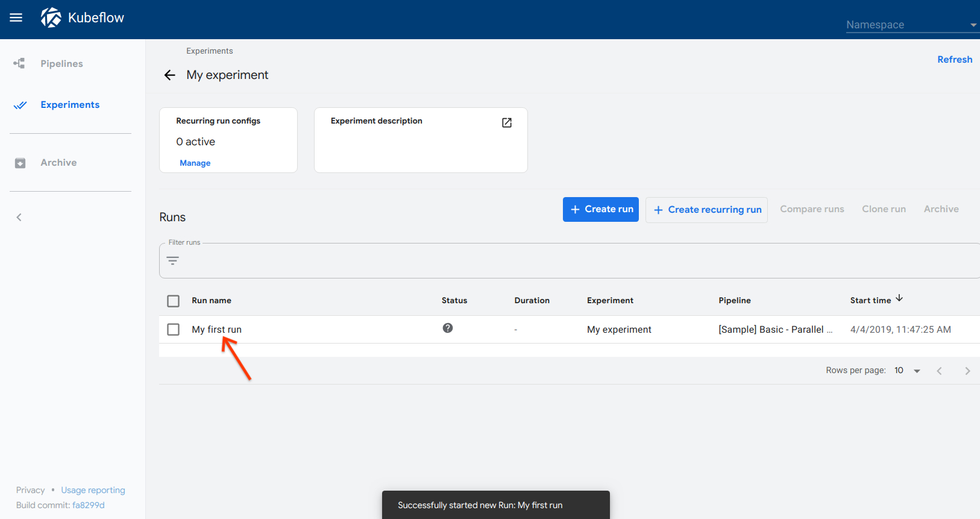This screenshot has width=980, height=519.
Task: Collapse the left sidebar navigation
Action: (x=19, y=218)
